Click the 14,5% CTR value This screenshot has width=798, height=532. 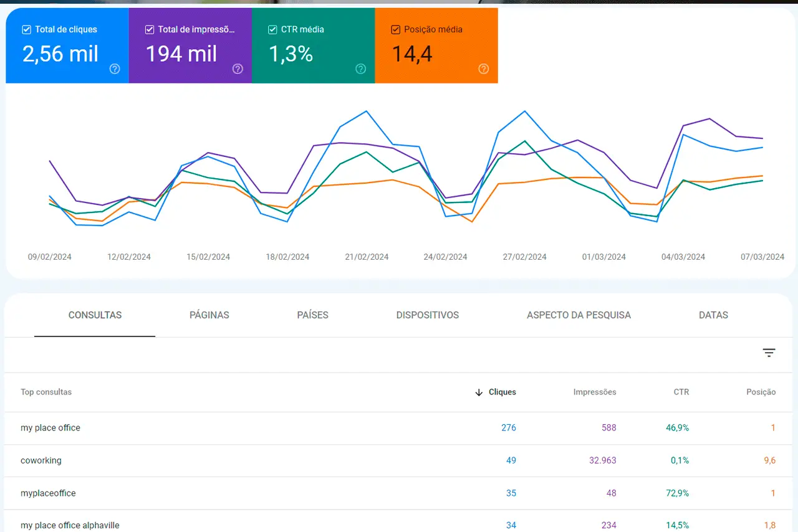tap(678, 525)
